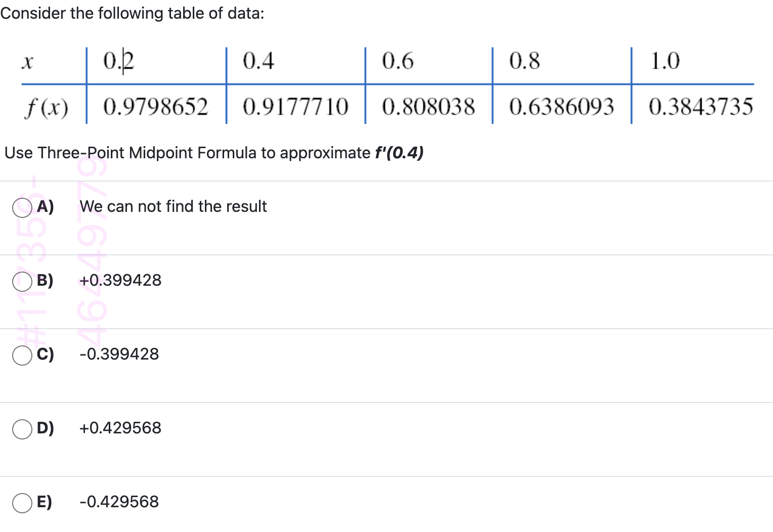Click the '+0.399428' answer text
773x532 pixels.
[120, 281]
